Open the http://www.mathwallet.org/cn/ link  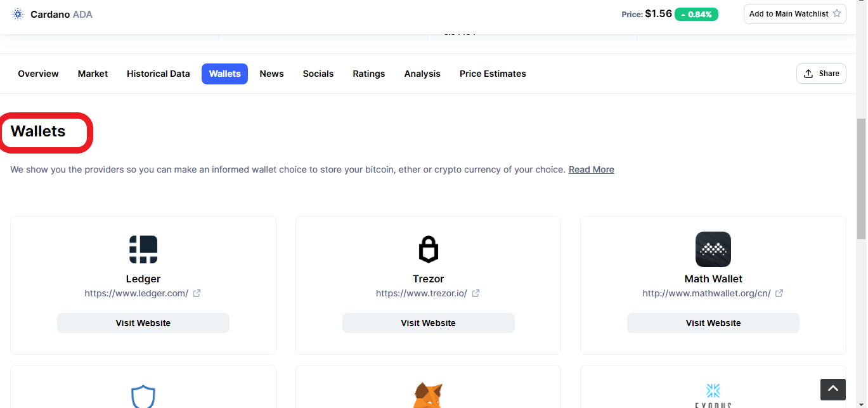pos(706,293)
